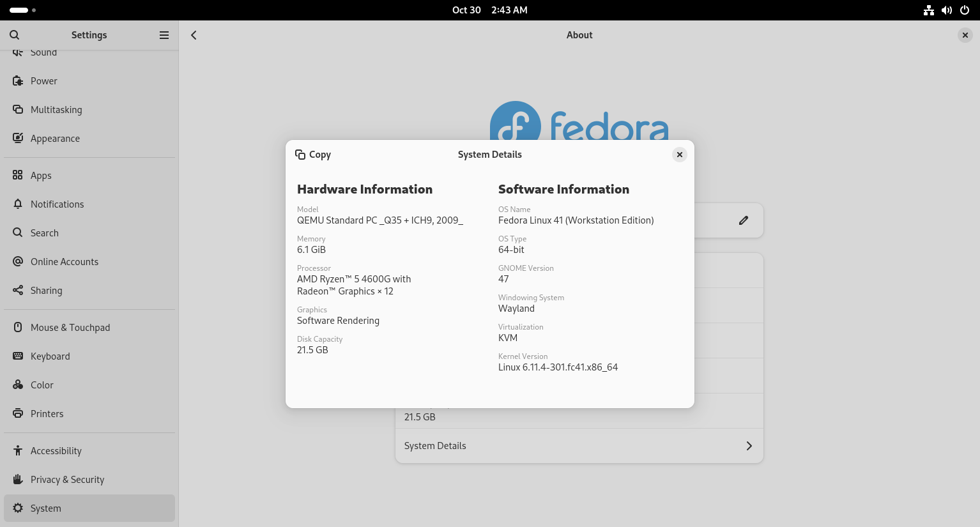
Task: Open Multitasking settings via its icon
Action: tap(18, 109)
